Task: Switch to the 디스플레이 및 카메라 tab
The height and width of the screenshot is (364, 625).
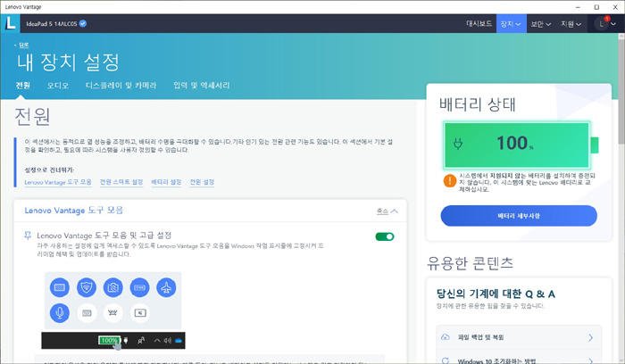Action: (121, 86)
